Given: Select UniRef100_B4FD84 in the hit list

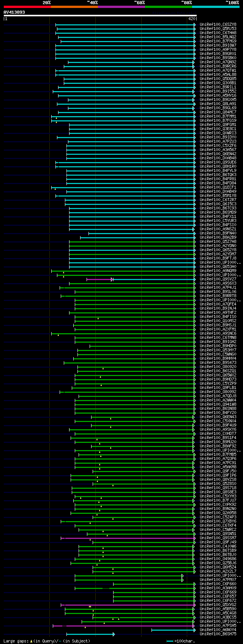Looking at the screenshot, I should (218, 183).
